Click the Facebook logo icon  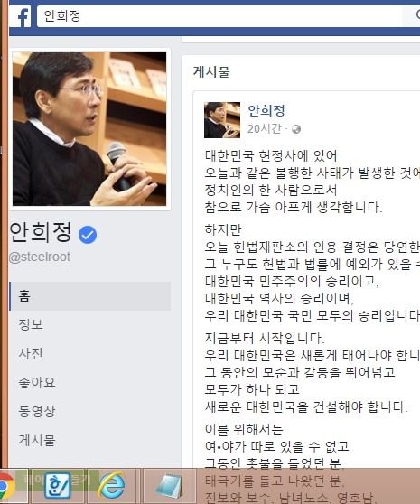[x=21, y=16]
